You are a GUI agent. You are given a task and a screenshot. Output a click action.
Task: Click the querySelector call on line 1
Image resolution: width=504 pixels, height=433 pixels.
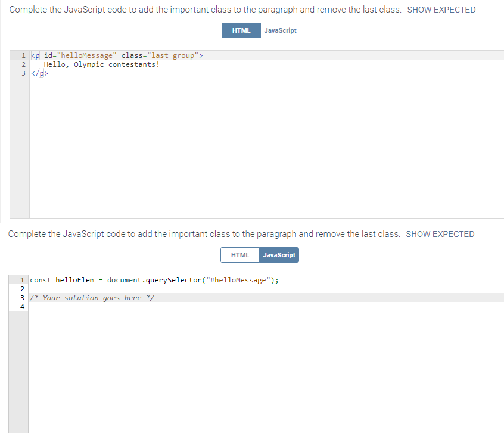point(173,280)
